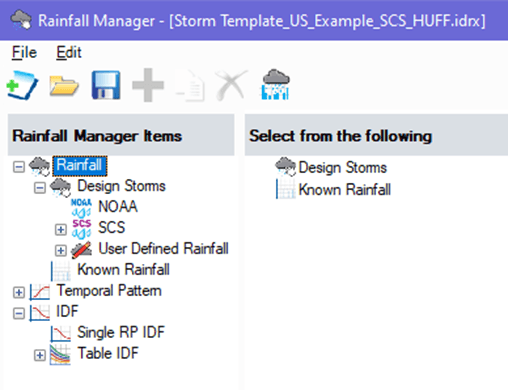Screen dimensions: 508x390
Task: Select the NOAA tree item label
Action: click(x=118, y=207)
